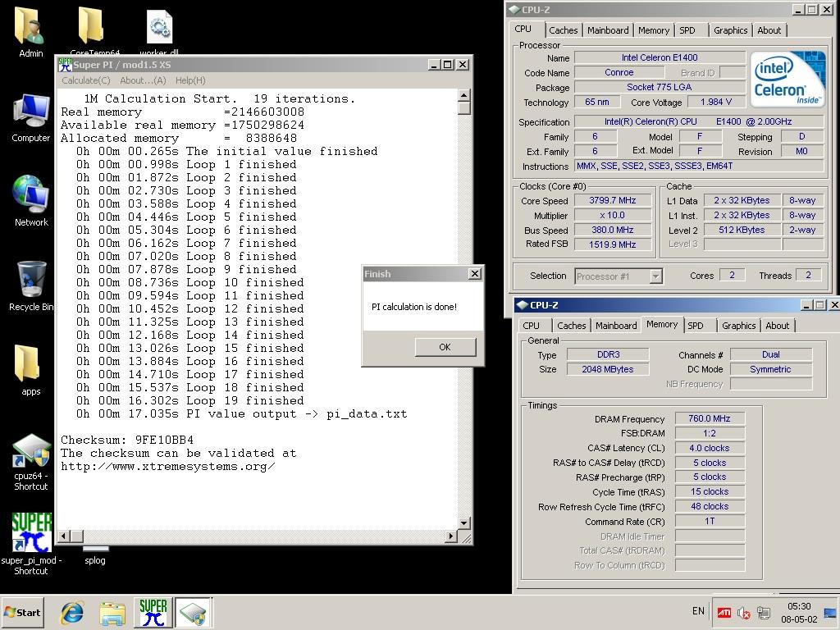
Task: Click the volume tray icon
Action: (744, 613)
